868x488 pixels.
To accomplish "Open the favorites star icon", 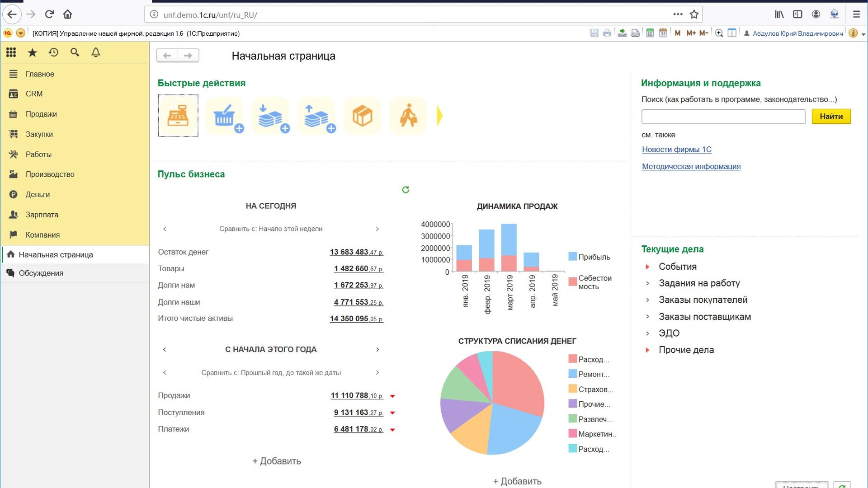I will (32, 52).
